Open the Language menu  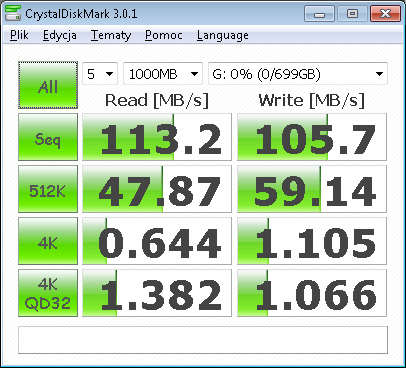tap(223, 35)
